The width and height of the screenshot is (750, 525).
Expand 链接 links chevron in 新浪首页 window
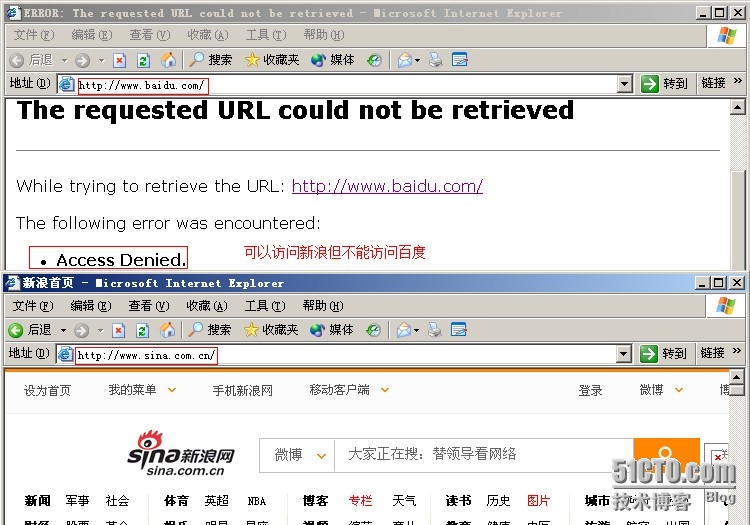pos(737,351)
